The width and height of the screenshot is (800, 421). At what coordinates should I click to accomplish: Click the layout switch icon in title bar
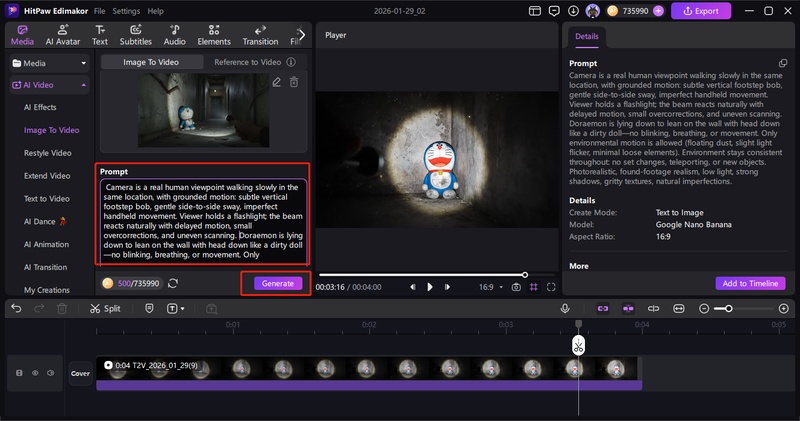pos(535,11)
